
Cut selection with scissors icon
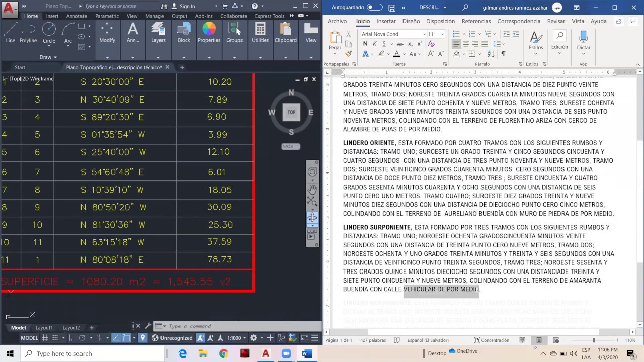pos(348,34)
